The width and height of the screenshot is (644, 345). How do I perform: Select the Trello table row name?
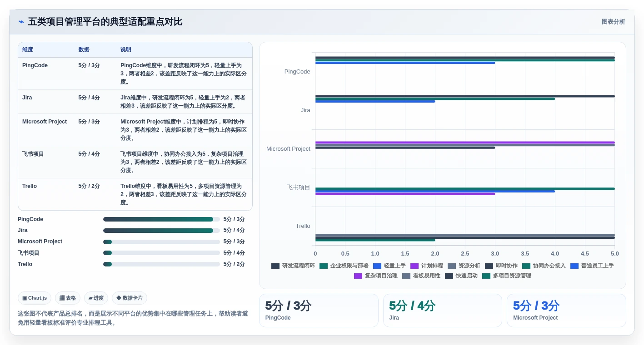(30, 186)
